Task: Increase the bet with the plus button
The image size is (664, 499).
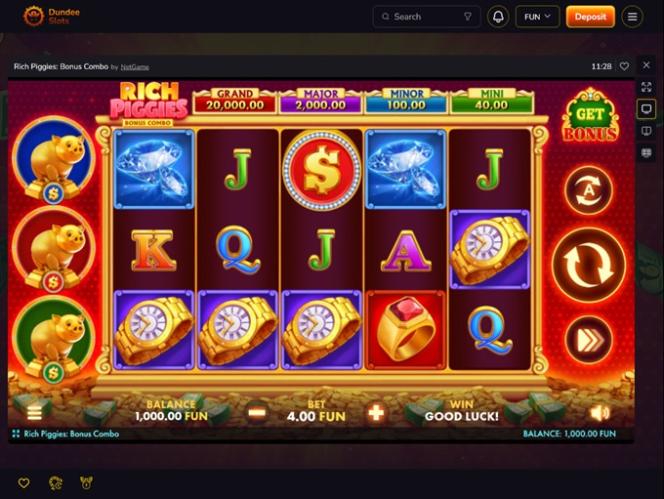Action: coord(376,412)
